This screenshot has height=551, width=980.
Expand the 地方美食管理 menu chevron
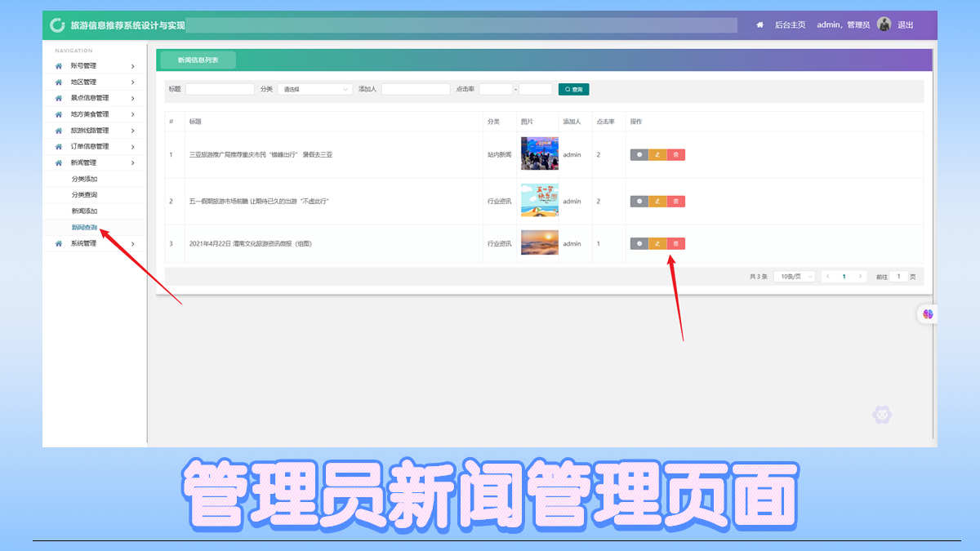pos(132,114)
